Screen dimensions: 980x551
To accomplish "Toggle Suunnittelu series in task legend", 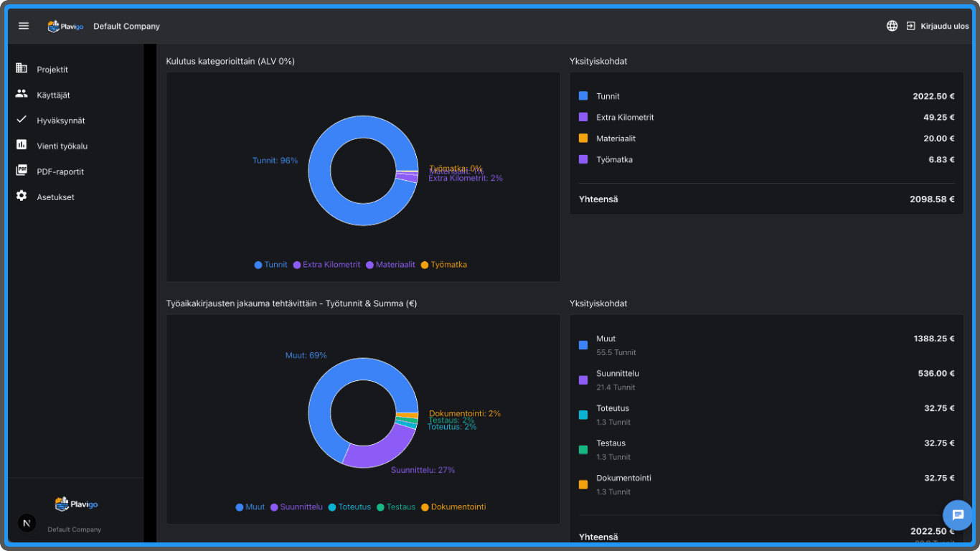I will coord(296,507).
